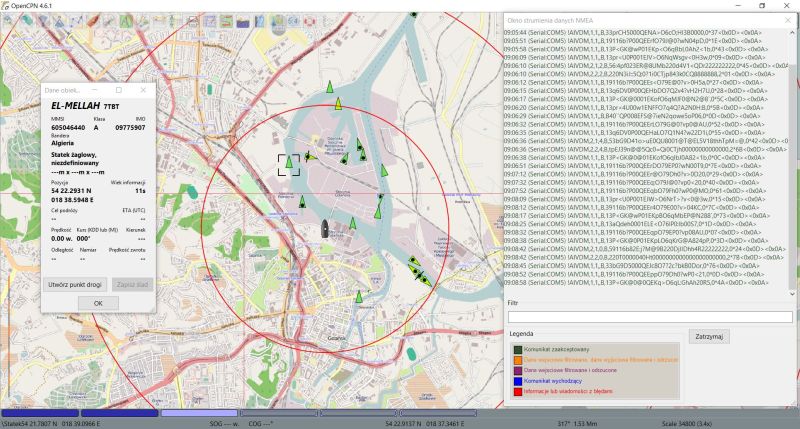
Task: Click the Zoom Out toolbar icon
Action: (x=27, y=21)
